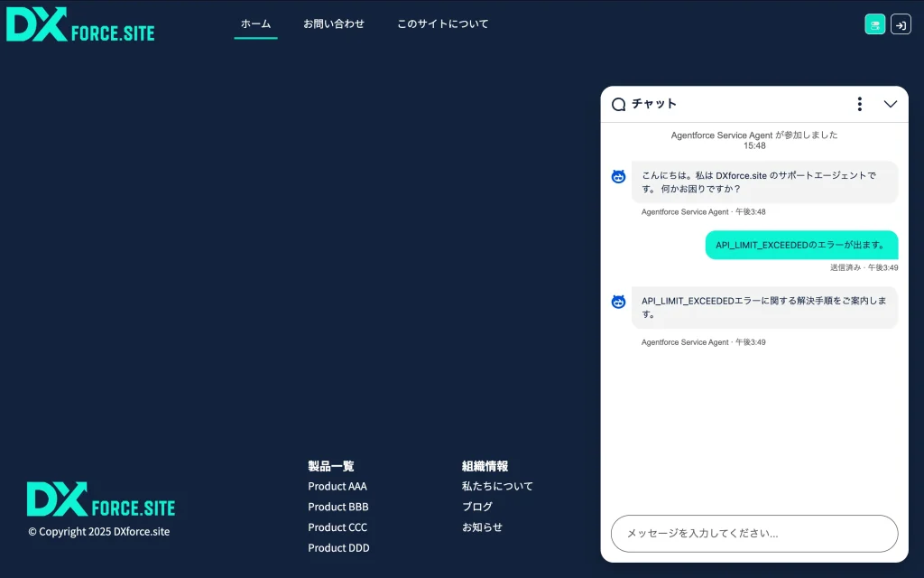924x578 pixels.
Task: Open the 私たちについて footer link
Action: [497, 487]
